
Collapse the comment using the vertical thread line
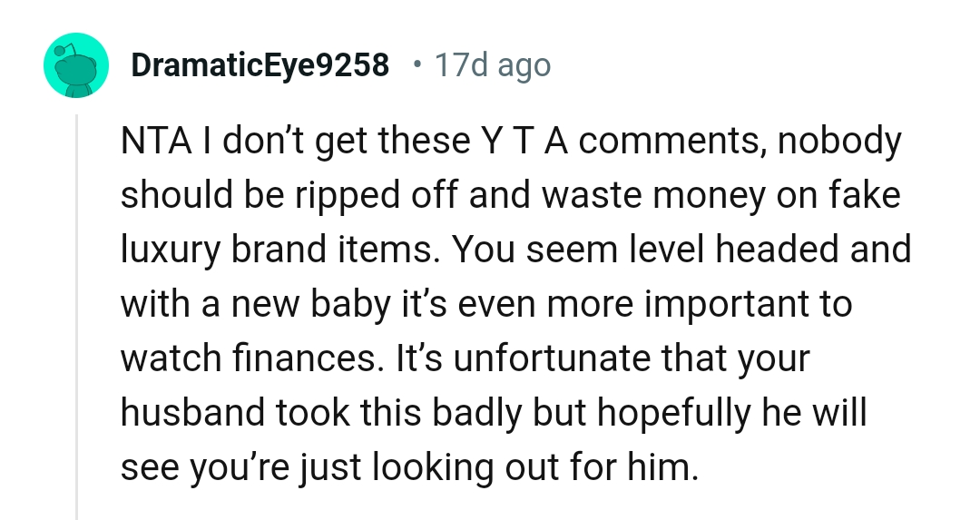[x=77, y=318]
